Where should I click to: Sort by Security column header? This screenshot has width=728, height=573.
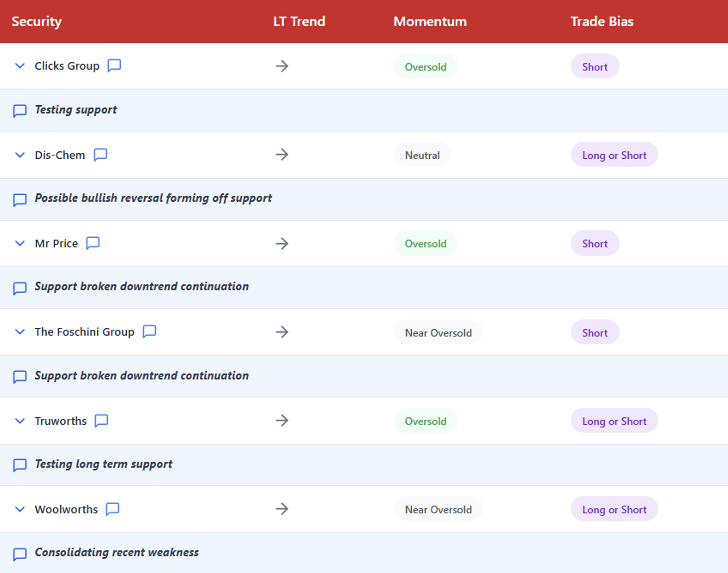point(37,22)
